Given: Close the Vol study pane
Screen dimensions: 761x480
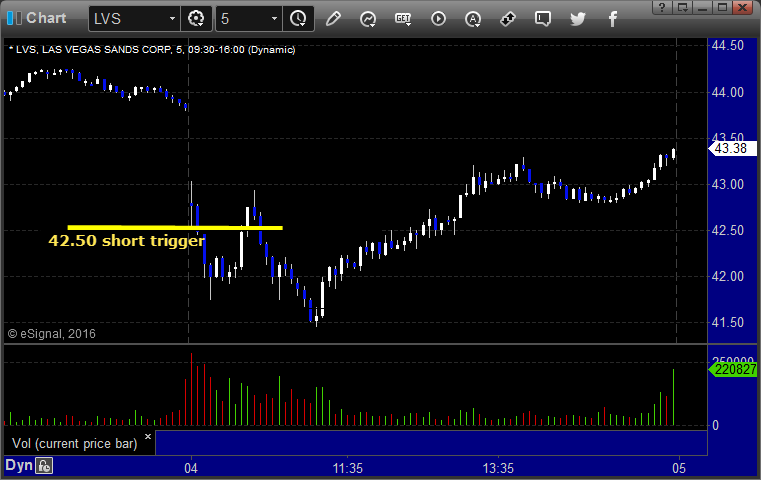Looking at the screenshot, I should pyautogui.click(x=148, y=436).
